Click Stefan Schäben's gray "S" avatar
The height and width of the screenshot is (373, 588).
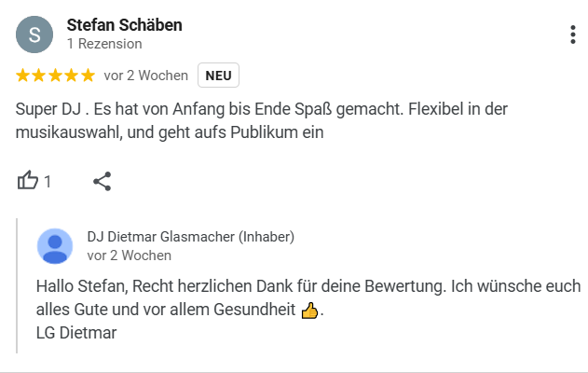34,35
